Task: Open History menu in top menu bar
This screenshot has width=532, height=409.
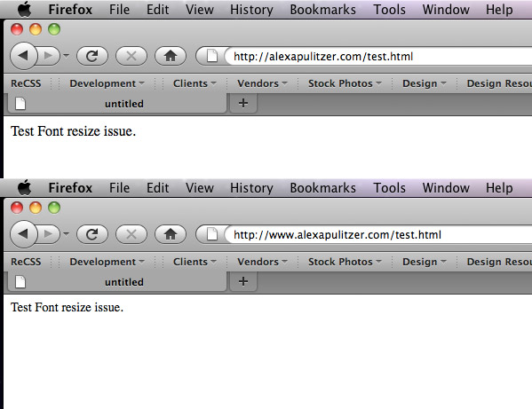Action: pyautogui.click(x=251, y=10)
